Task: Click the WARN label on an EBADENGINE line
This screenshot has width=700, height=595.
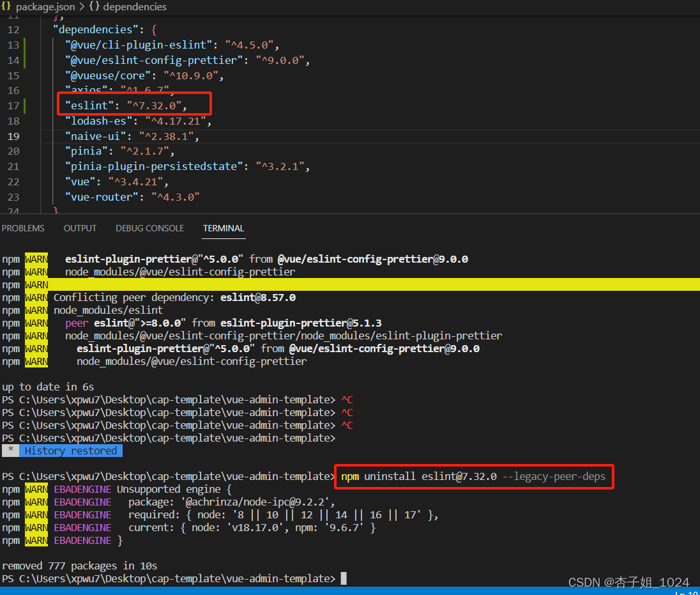Action: (x=36, y=489)
